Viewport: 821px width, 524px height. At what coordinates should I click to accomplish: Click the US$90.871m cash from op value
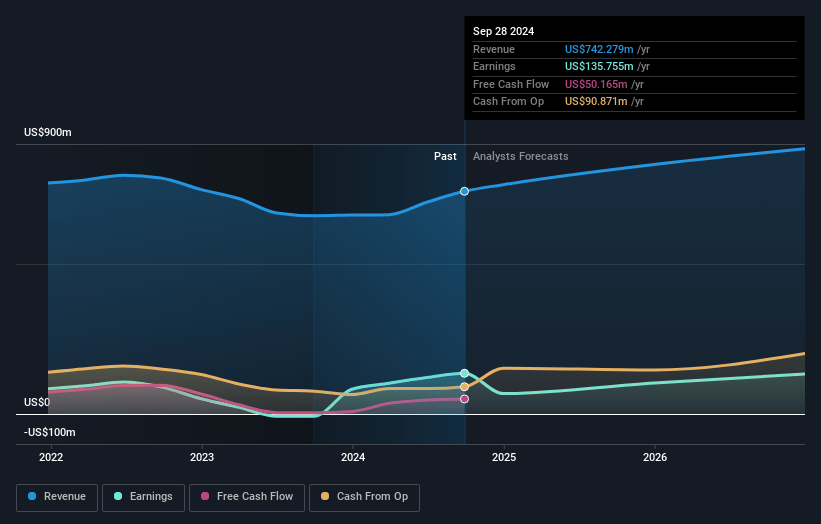pos(596,102)
